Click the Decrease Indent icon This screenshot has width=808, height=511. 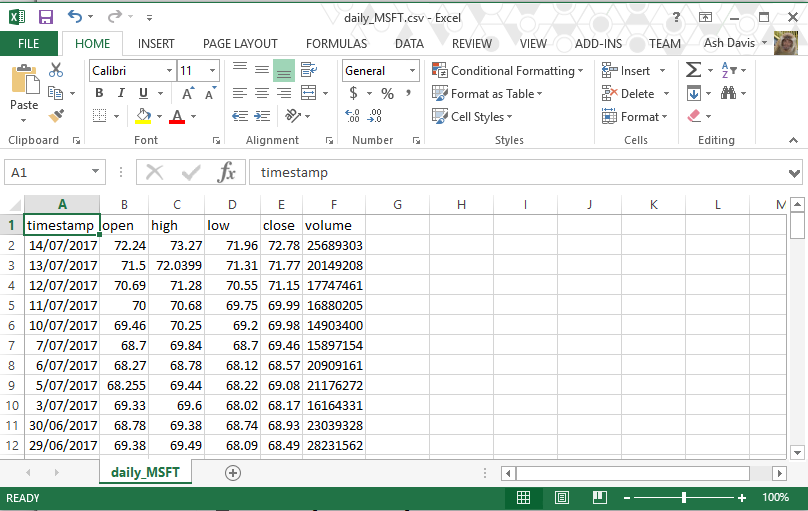[x=240, y=116]
